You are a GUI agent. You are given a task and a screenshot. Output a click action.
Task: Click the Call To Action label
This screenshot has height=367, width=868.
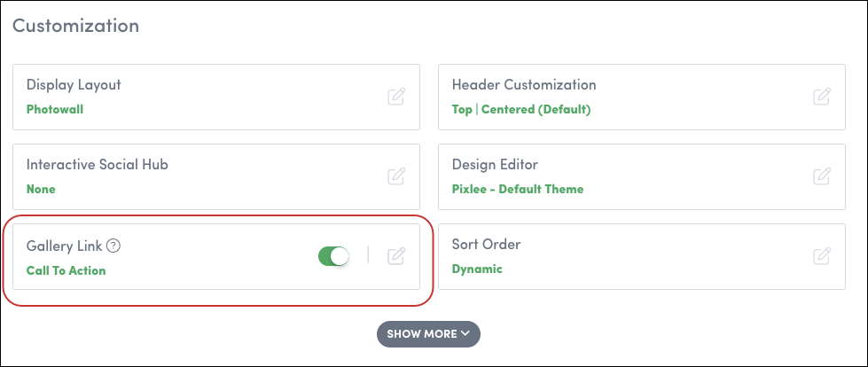point(66,270)
